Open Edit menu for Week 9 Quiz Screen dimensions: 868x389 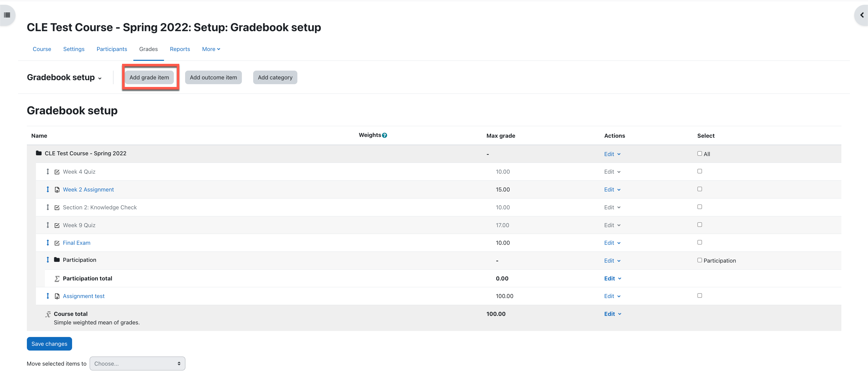point(612,225)
